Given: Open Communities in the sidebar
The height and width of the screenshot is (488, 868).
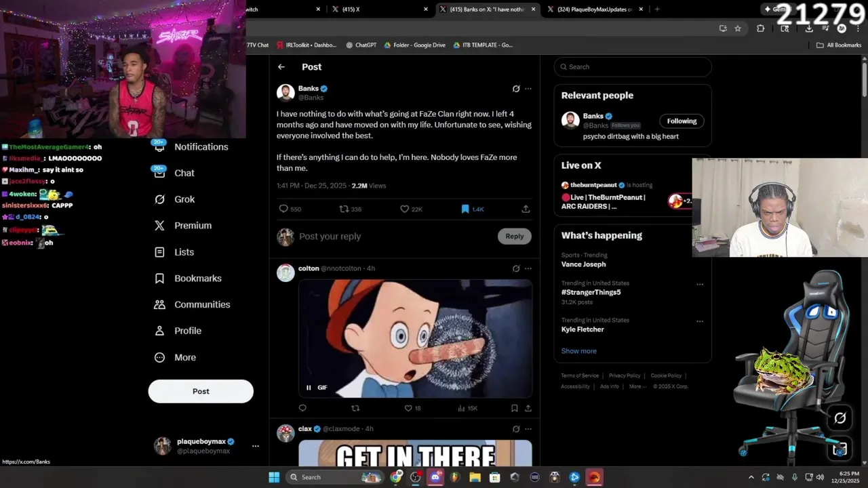Looking at the screenshot, I should coord(201,305).
